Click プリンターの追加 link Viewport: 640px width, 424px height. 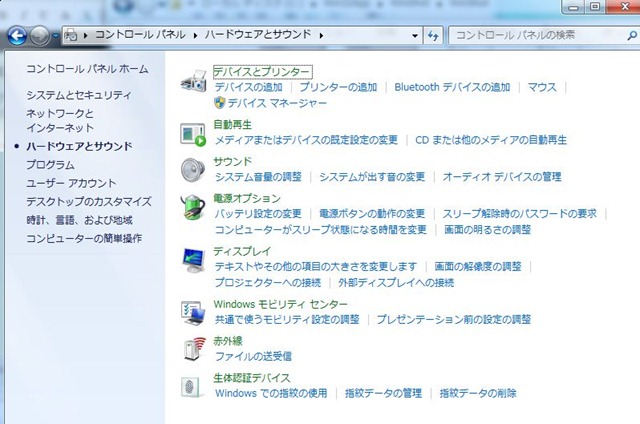click(338, 87)
